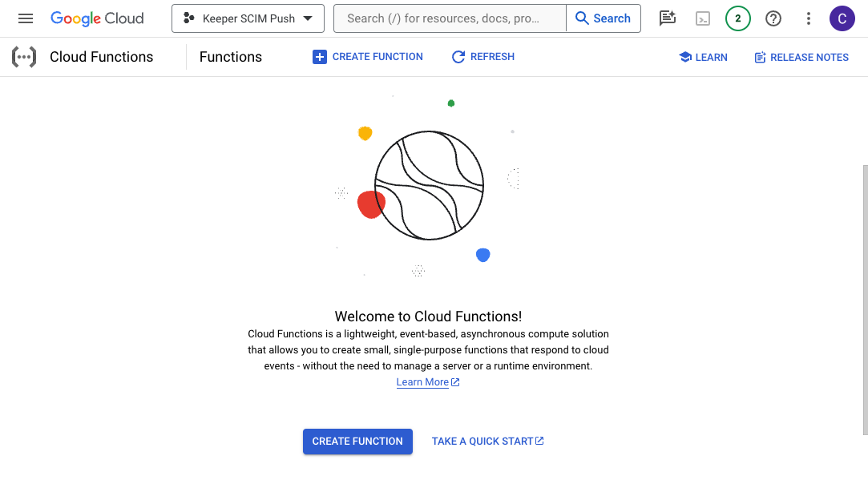
Task: Click CREATE FUNCTION in the top toolbar
Action: 368,57
